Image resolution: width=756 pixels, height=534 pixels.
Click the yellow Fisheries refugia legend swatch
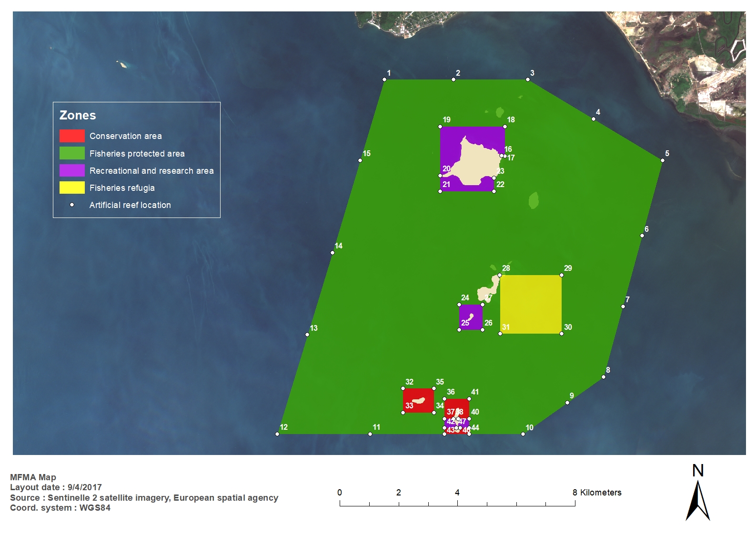(72, 188)
